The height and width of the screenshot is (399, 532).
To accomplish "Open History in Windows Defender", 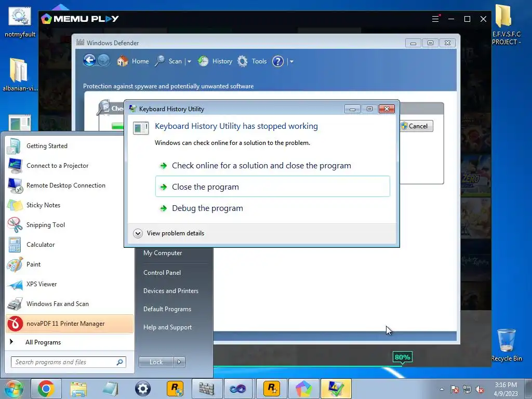I will [x=215, y=61].
